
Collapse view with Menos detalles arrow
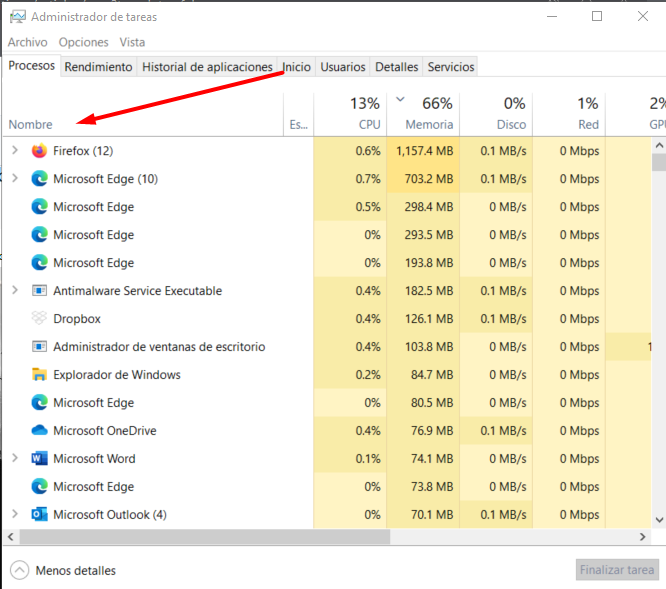click(20, 570)
